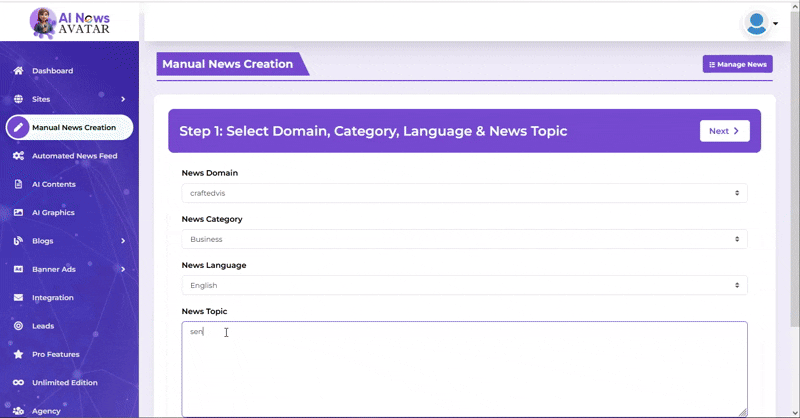Open the News Domain dropdown

pyautogui.click(x=464, y=193)
